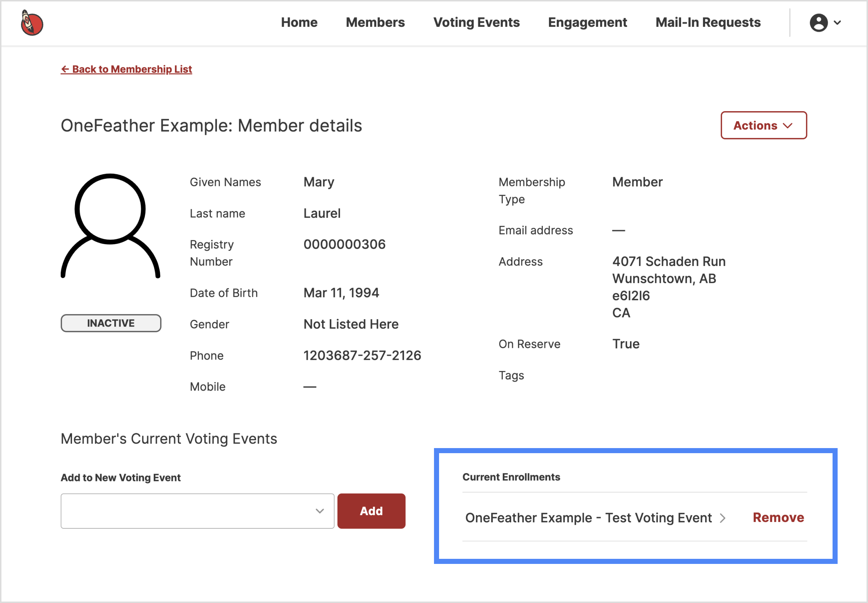The image size is (868, 603).
Task: Click the date of birth Mar 11, 1994
Action: tap(341, 293)
